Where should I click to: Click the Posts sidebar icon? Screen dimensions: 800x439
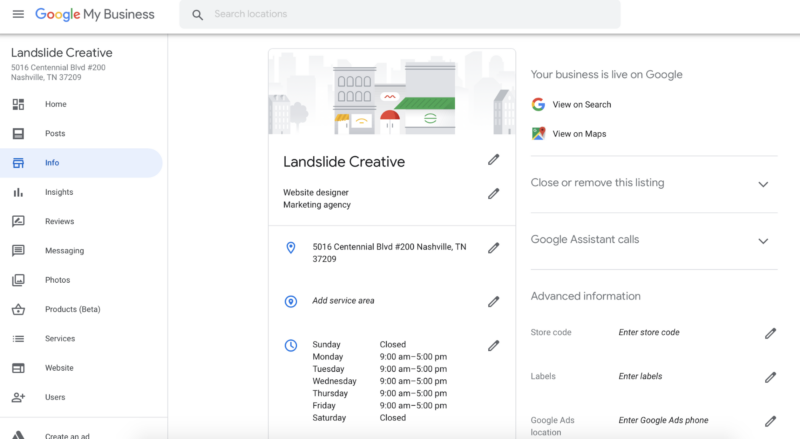tap(18, 134)
